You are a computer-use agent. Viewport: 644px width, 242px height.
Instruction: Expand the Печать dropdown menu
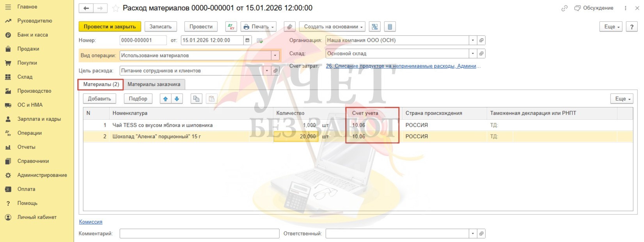258,26
